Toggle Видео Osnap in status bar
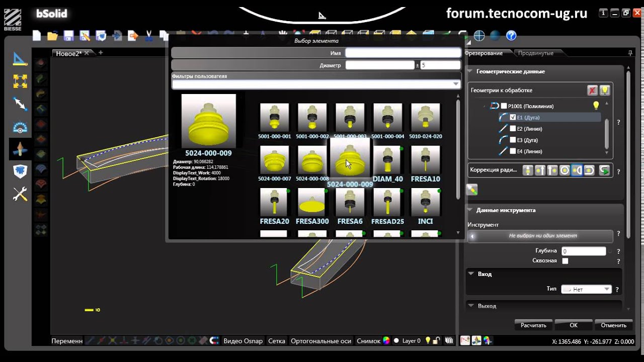The image size is (644, 362). point(243,341)
